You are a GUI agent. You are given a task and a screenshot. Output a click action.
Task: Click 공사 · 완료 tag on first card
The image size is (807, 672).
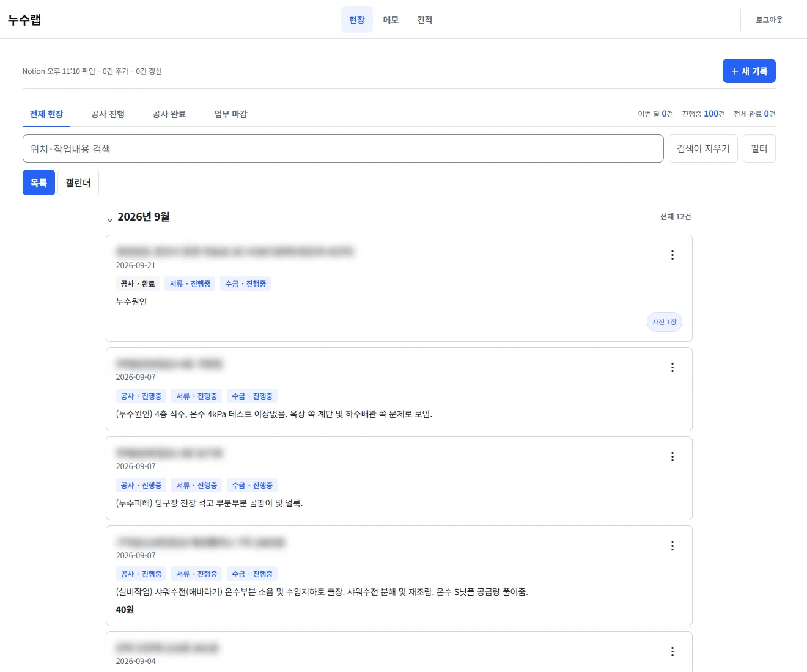(x=138, y=284)
